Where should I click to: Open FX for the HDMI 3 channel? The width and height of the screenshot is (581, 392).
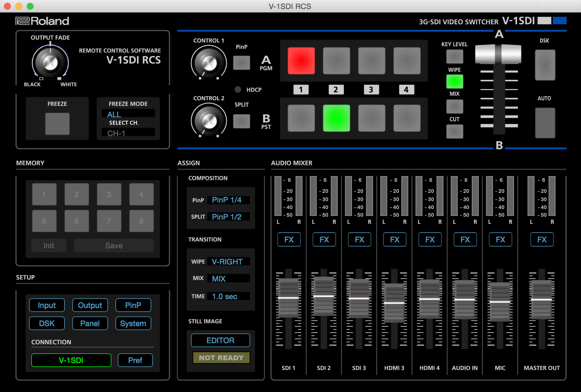(x=395, y=239)
